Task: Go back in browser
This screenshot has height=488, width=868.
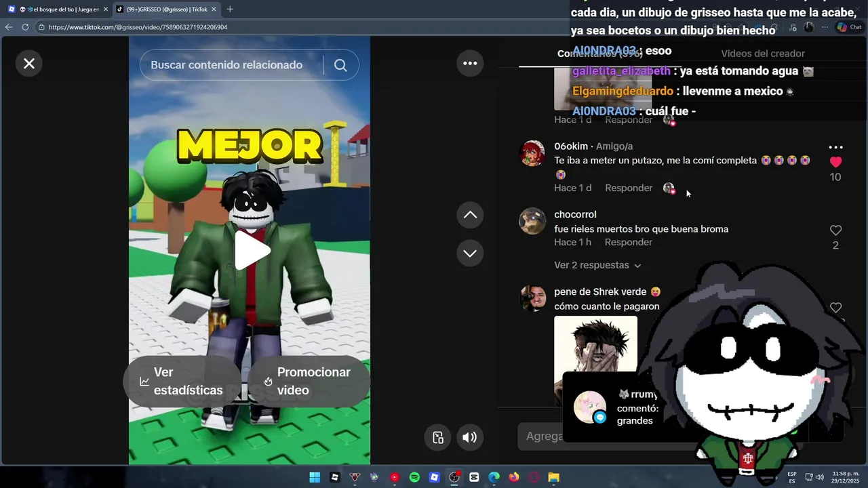Action: [9, 27]
